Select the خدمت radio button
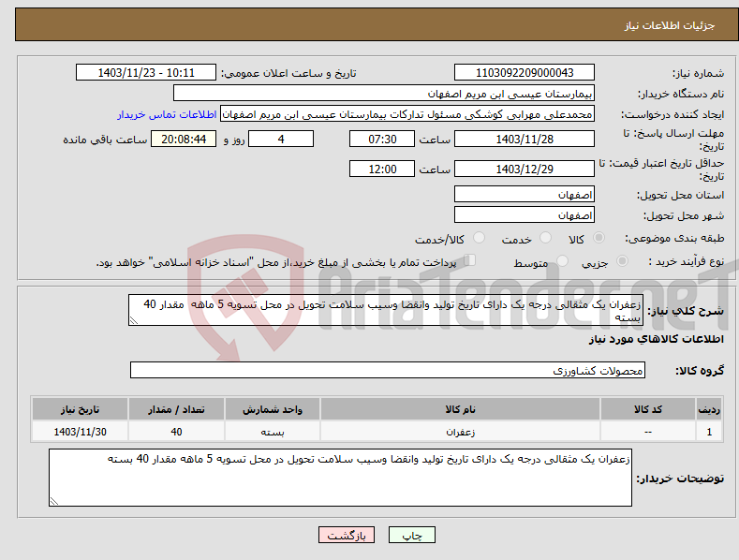Viewport: 739px width, 560px height. pos(545,238)
